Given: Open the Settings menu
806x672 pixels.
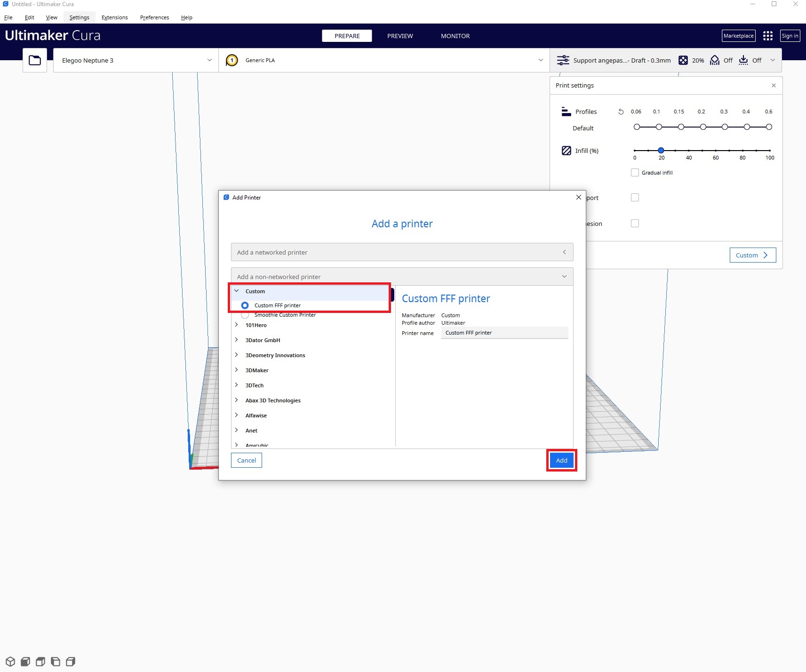Looking at the screenshot, I should (79, 17).
